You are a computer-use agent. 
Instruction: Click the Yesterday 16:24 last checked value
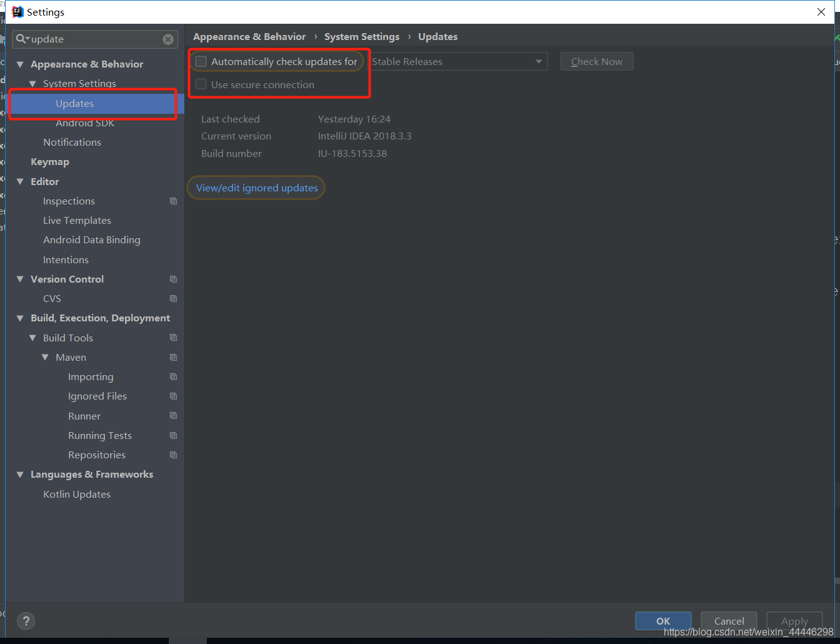click(354, 119)
